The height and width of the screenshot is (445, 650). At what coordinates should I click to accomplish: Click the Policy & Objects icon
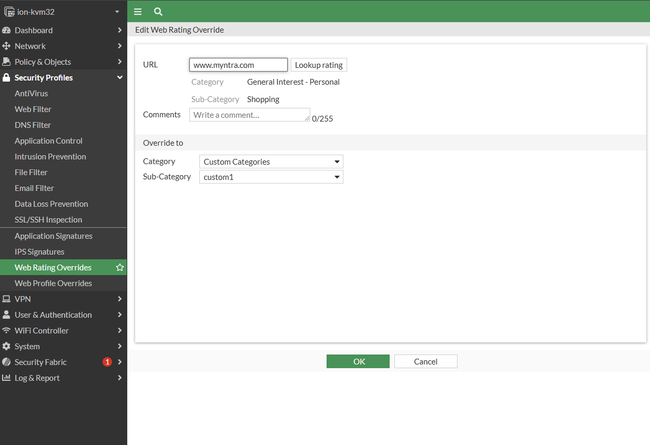pyautogui.click(x=6, y=62)
